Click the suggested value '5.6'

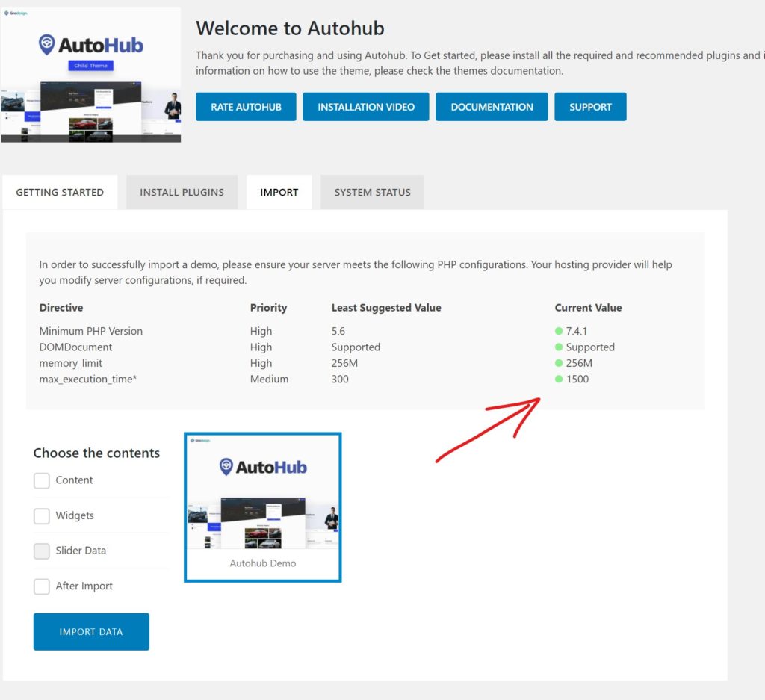pyautogui.click(x=338, y=331)
